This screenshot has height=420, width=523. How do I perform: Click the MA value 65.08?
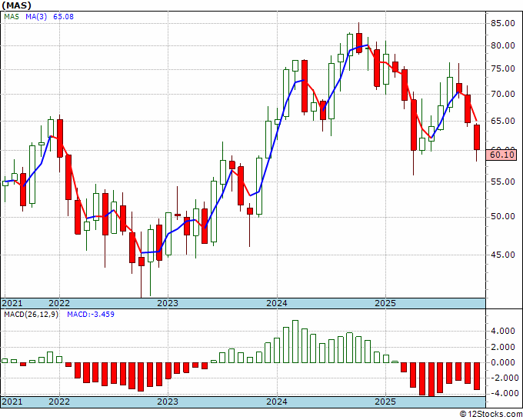pos(63,16)
